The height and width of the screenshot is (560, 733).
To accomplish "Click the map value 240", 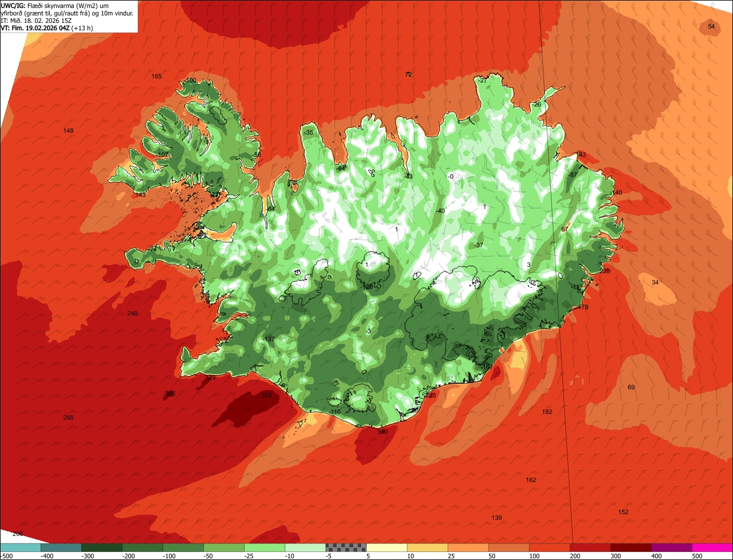I will [132, 314].
